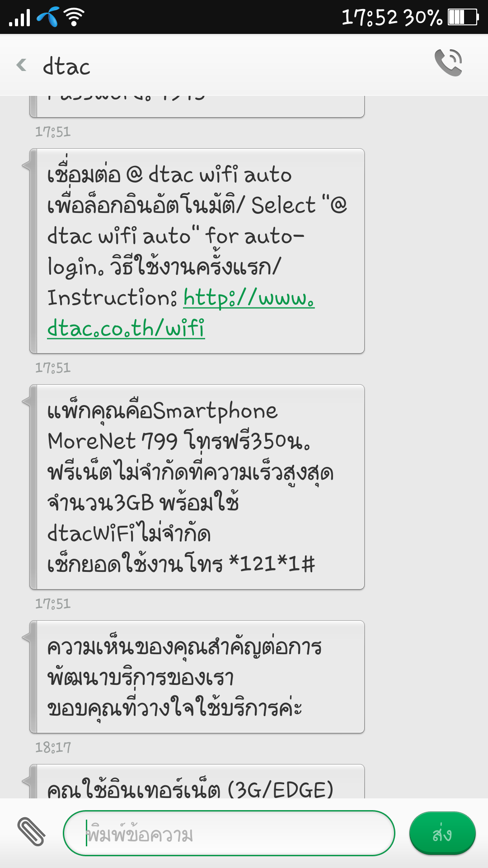Tap the partially hidden top message bubble

coord(197,107)
